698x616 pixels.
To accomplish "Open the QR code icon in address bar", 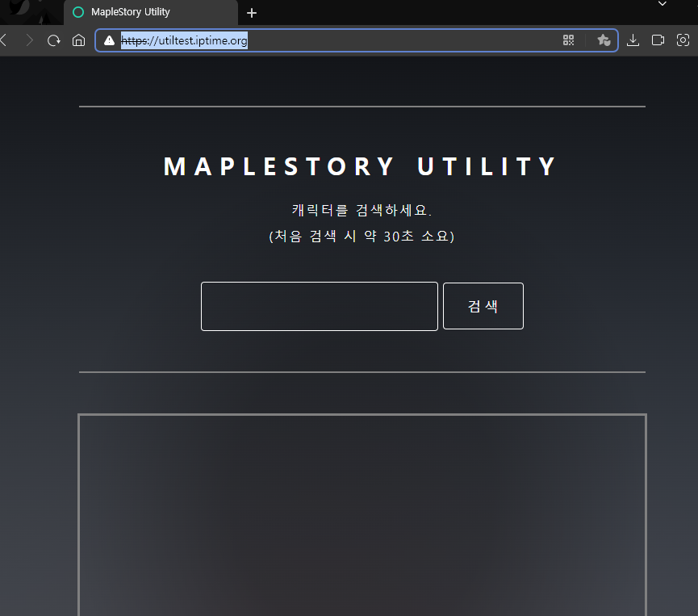I will (x=568, y=40).
